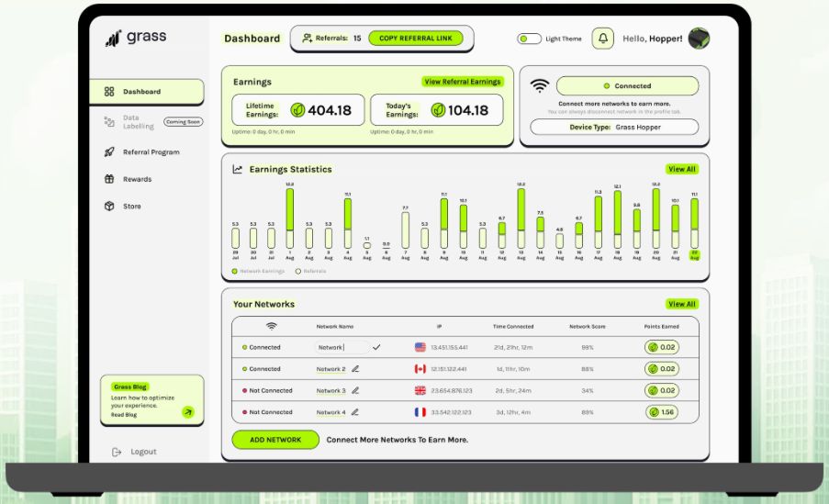Viewport: 829px width, 504px height.
Task: Open the Hopper profile avatar
Action: click(x=699, y=38)
